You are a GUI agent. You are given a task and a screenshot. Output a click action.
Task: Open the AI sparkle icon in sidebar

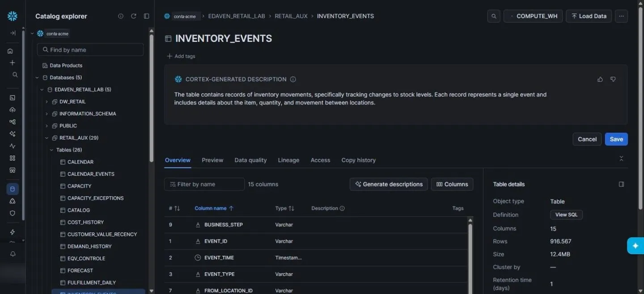(x=13, y=134)
